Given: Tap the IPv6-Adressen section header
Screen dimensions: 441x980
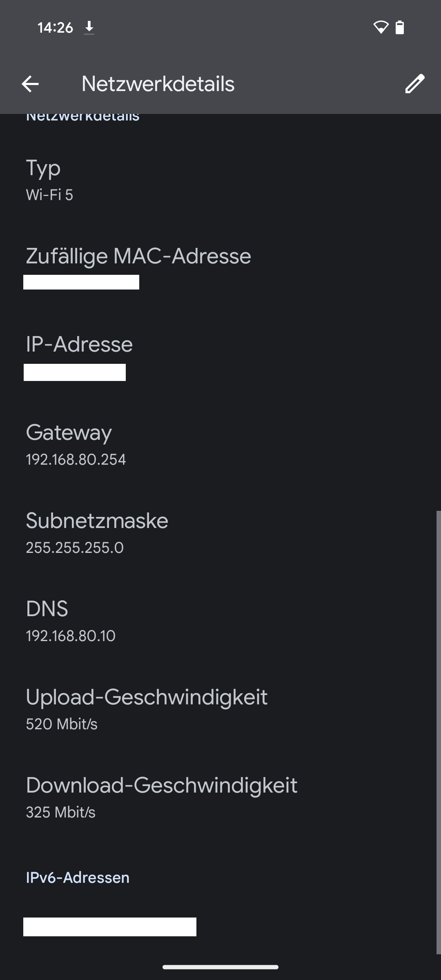Looking at the screenshot, I should (78, 878).
